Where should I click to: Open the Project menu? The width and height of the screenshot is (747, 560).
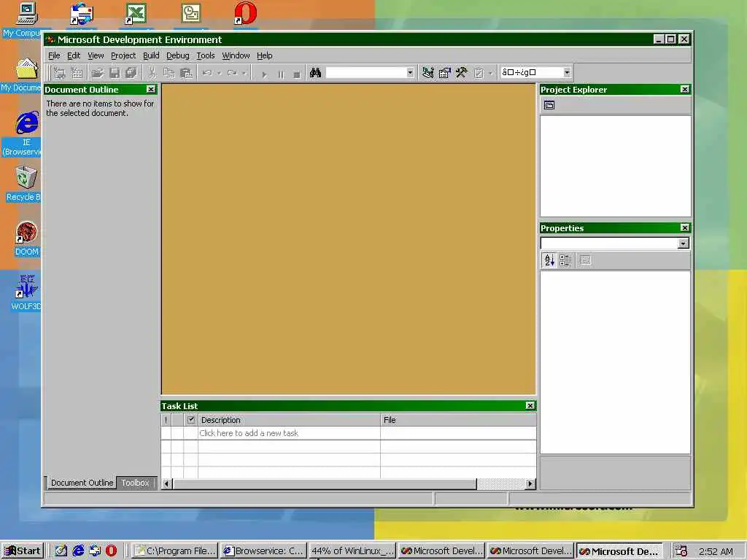click(x=123, y=55)
